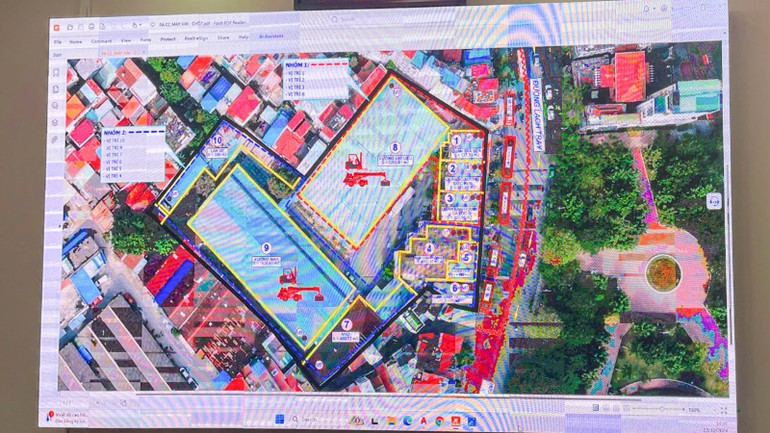Viewport: 770px width, 433px height.
Task: Open the zoom percentage dropdown
Action: coord(692,410)
